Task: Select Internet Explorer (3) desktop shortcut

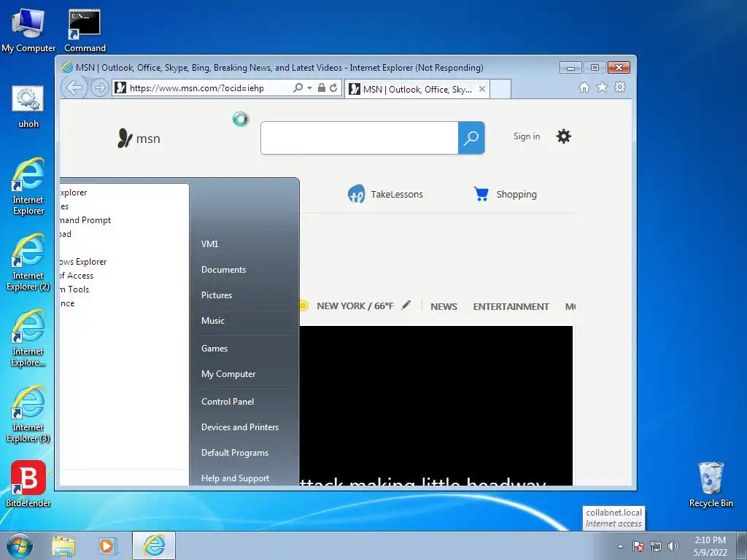Action: tap(28, 414)
